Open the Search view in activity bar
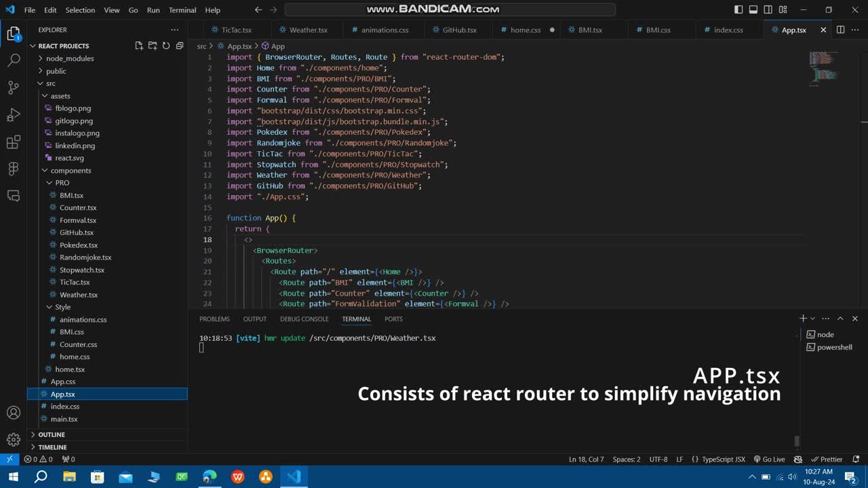The width and height of the screenshot is (868, 488). [x=14, y=60]
